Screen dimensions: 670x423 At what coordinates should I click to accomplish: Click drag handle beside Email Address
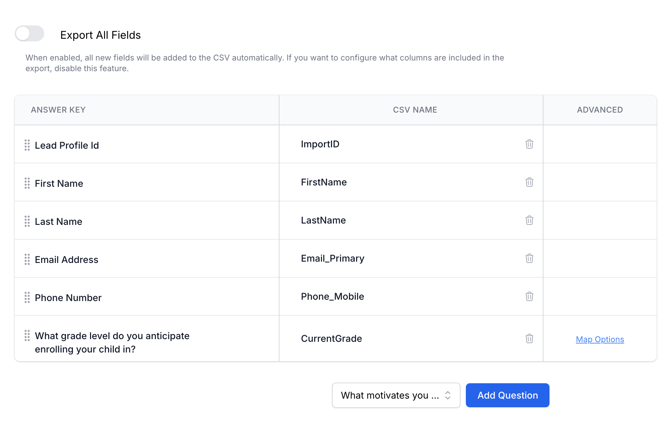pyautogui.click(x=27, y=259)
